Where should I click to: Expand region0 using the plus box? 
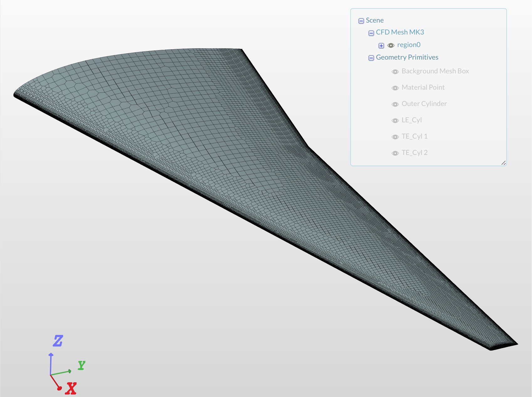(x=381, y=45)
